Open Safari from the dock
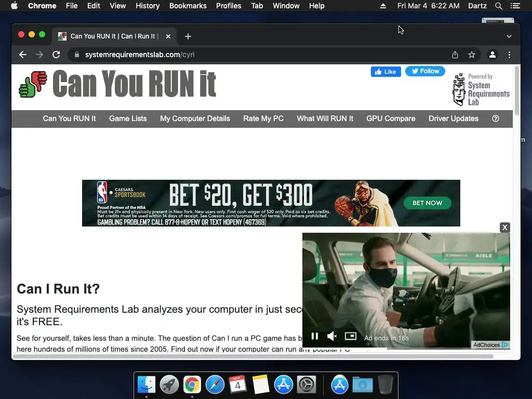The height and width of the screenshot is (399, 532). tap(215, 384)
